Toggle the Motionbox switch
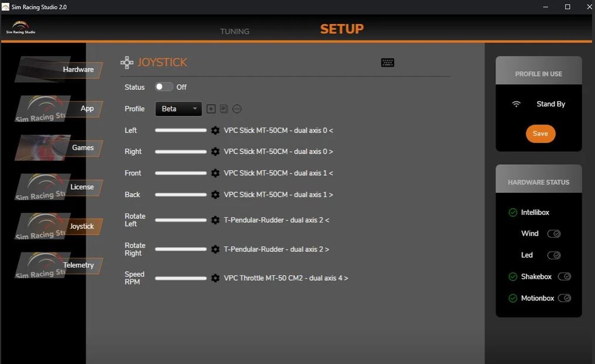The width and height of the screenshot is (595, 364). 564,298
